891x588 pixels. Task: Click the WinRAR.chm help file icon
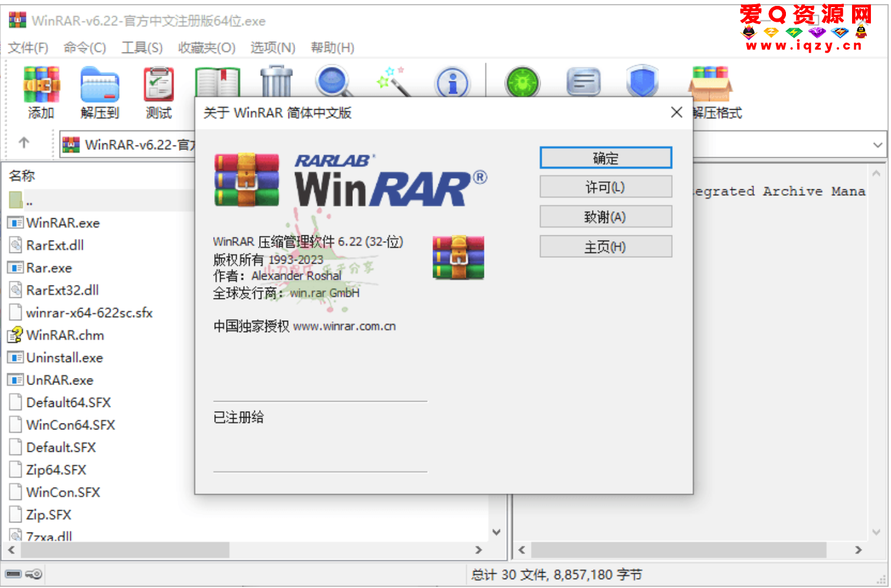[15, 335]
